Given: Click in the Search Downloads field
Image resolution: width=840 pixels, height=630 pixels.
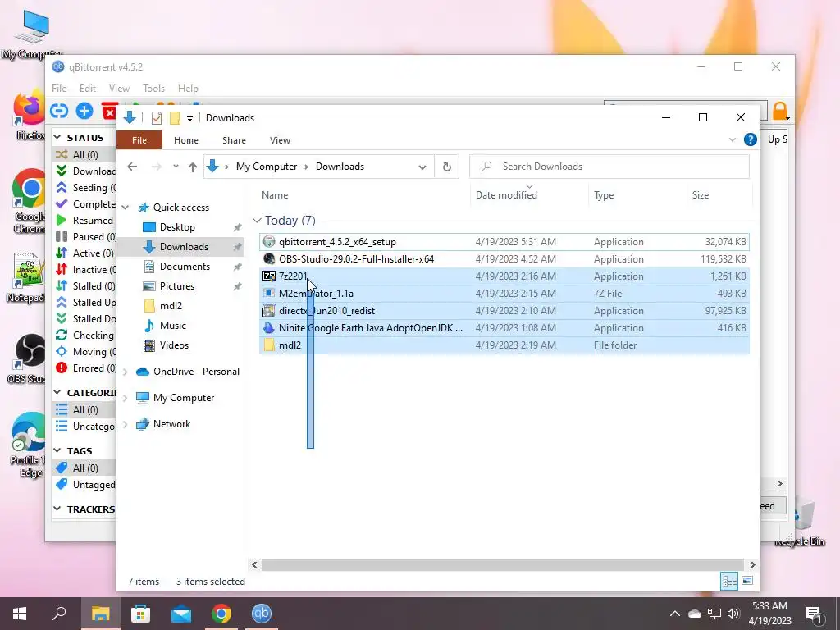Looking at the screenshot, I should (x=609, y=167).
